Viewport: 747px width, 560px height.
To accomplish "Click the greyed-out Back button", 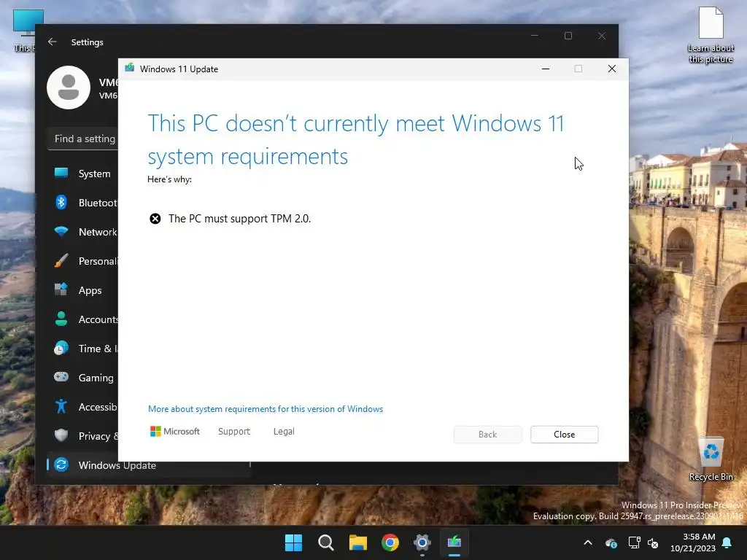I will tap(487, 435).
